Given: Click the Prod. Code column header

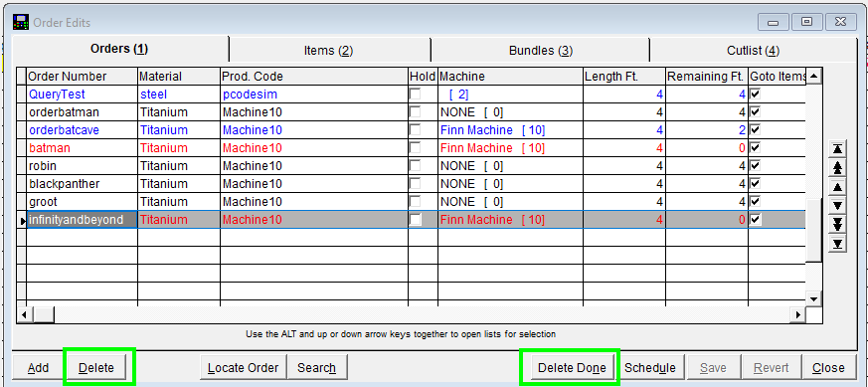Looking at the screenshot, I should [x=314, y=77].
